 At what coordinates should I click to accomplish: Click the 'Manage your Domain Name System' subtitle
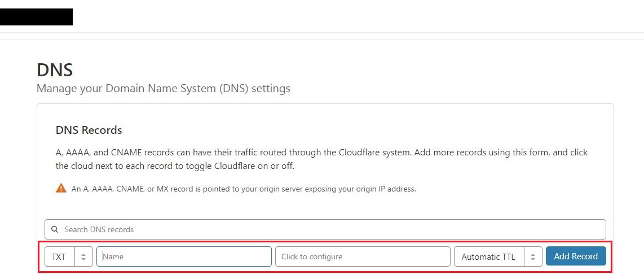pyautogui.click(x=164, y=88)
